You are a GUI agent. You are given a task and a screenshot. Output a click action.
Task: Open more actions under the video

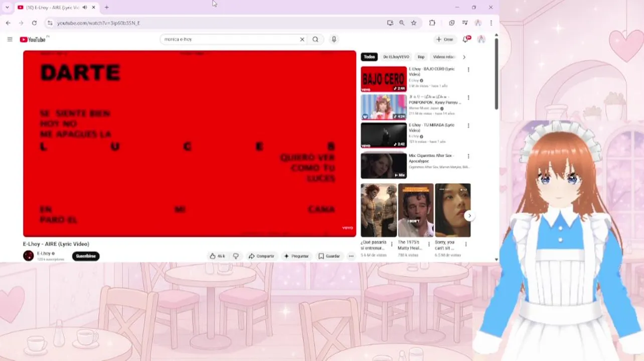351,256
